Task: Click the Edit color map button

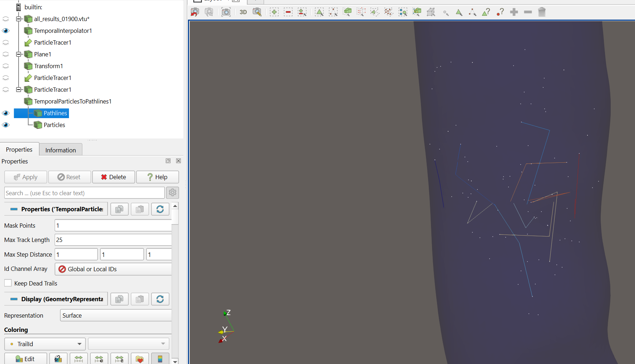Action: 25,359
